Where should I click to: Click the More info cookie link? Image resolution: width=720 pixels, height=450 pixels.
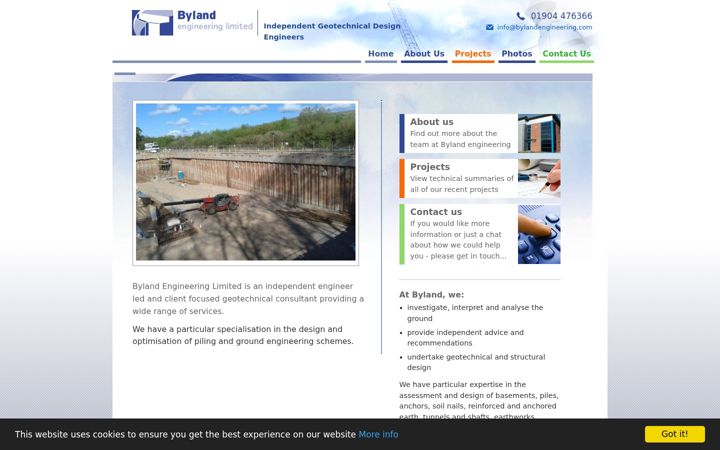378,434
